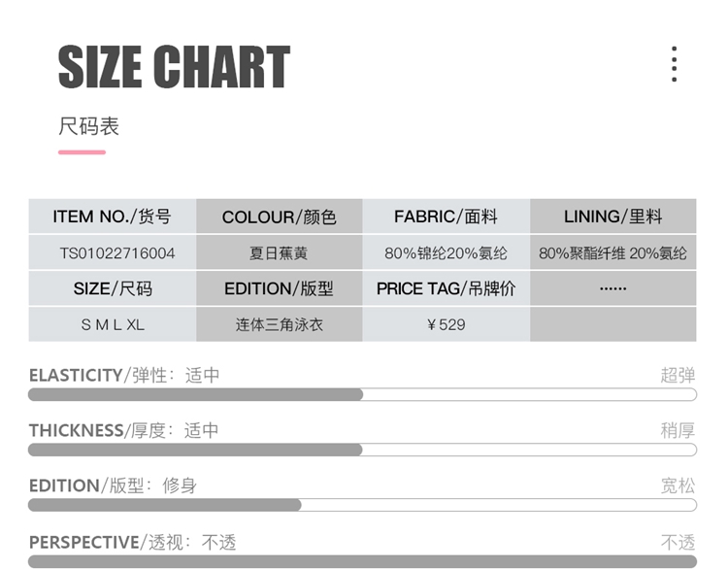Click the S M L XL sizes cell

pos(113,324)
